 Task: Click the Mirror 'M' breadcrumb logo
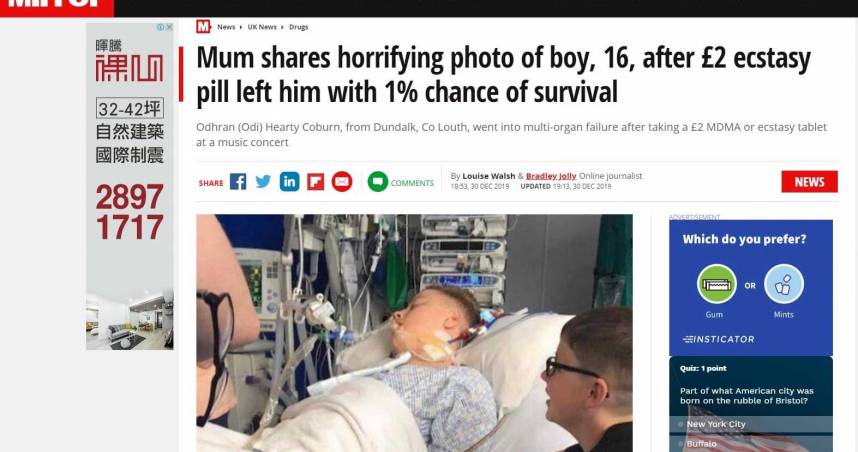203,26
